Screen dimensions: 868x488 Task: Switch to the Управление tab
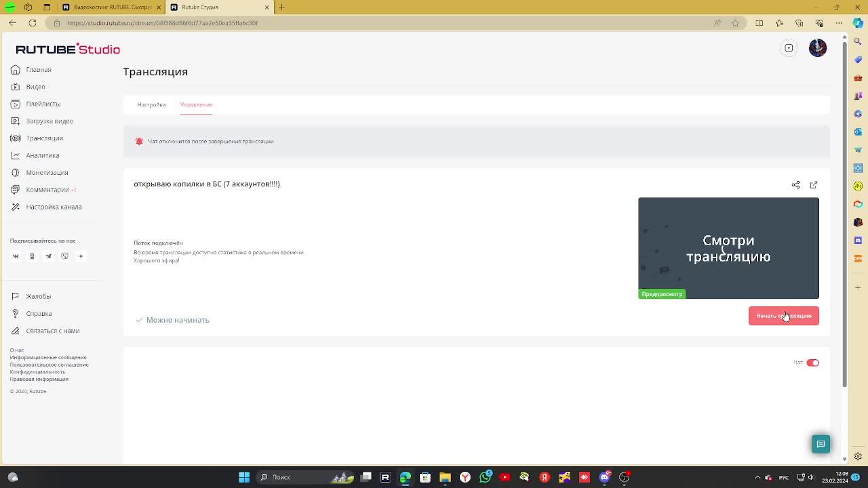(196, 104)
